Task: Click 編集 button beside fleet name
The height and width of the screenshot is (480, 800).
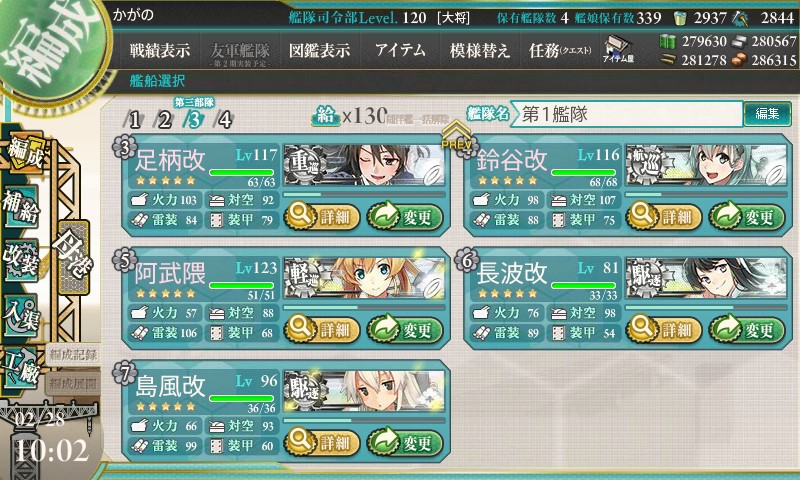Action: (767, 114)
